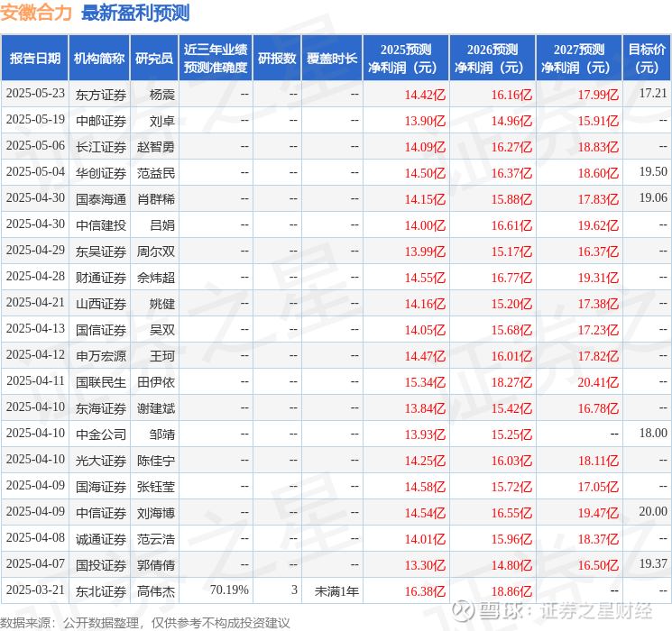The height and width of the screenshot is (631, 672).
Task: Click analyst name 刘卓
Action: 162,121
